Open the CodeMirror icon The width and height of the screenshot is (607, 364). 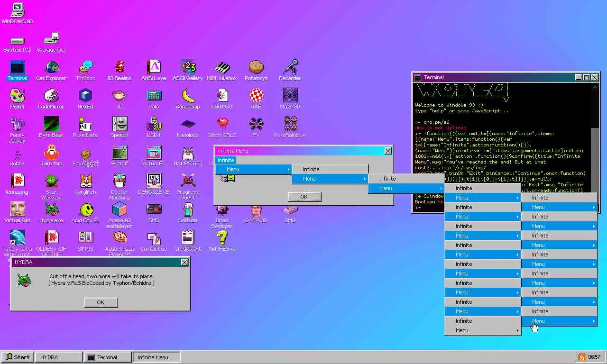[51, 99]
